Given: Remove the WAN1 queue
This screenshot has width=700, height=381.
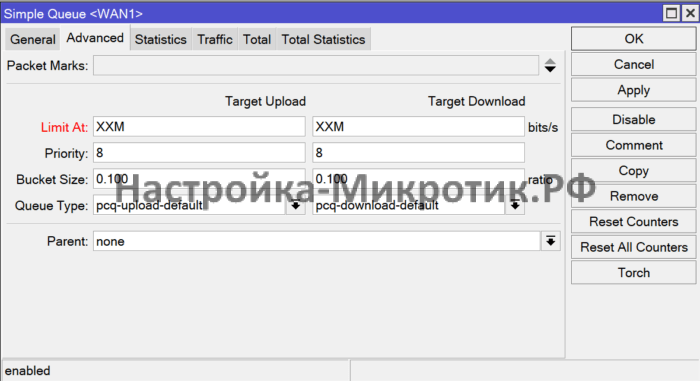Looking at the screenshot, I should click(633, 196).
